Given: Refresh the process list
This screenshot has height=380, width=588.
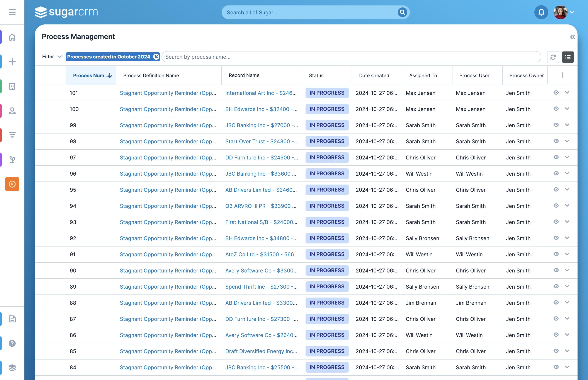Looking at the screenshot, I should tap(553, 57).
